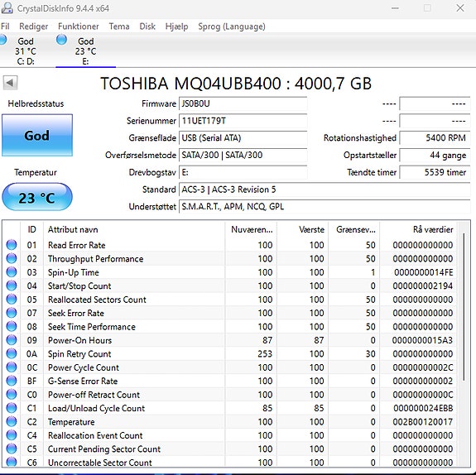This screenshot has height=475, width=476.
Task: Select the blue status orb for disk C: D:
Action: 2,40
